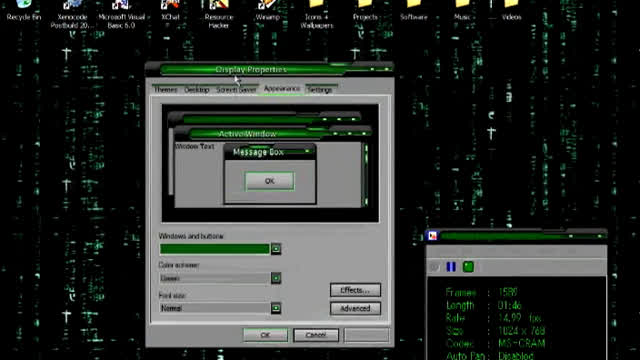Click the greyed-out button right of Cancel
Viewport: 640px width, 360px height.
pos(366,335)
